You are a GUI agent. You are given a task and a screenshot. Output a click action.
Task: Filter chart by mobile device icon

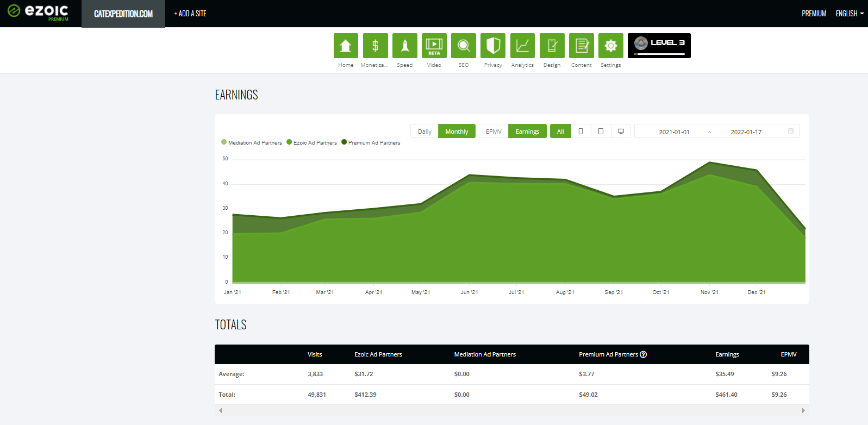(581, 131)
